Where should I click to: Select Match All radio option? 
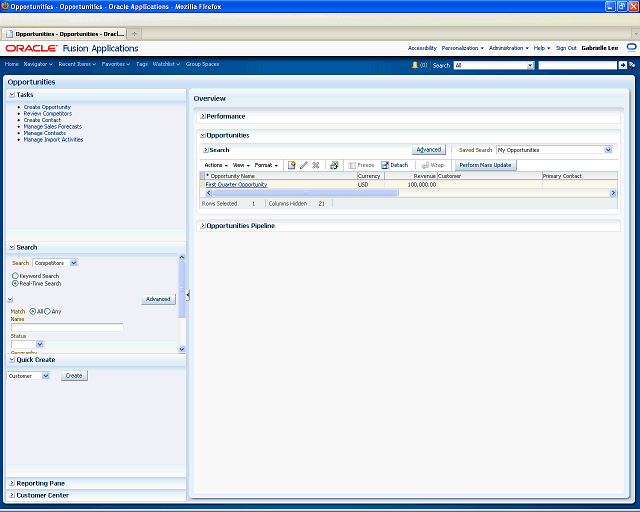(33, 311)
